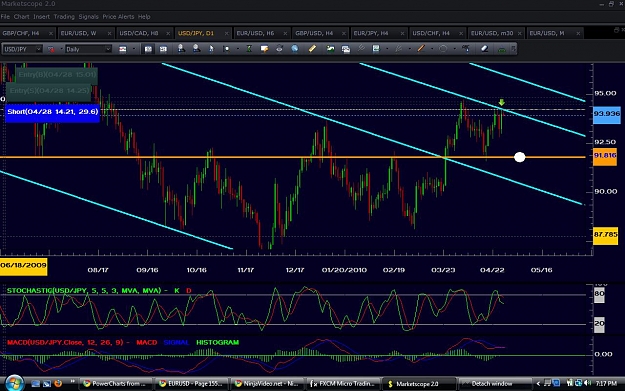
Task: Click the eraser tool icon
Action: click(484, 49)
